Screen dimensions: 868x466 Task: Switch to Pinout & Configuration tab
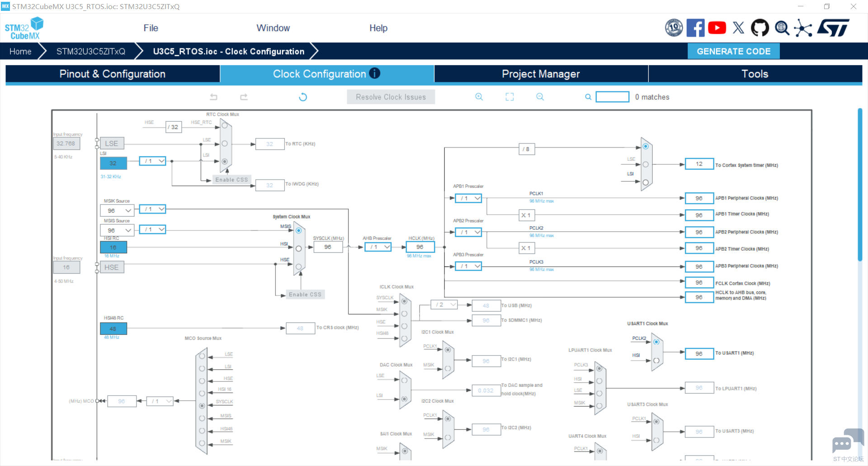tap(113, 74)
